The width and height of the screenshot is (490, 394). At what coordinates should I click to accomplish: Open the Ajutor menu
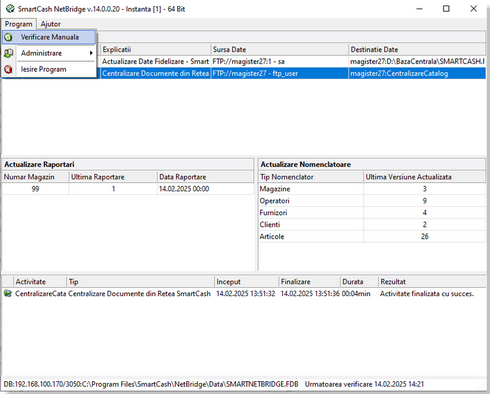tap(51, 24)
